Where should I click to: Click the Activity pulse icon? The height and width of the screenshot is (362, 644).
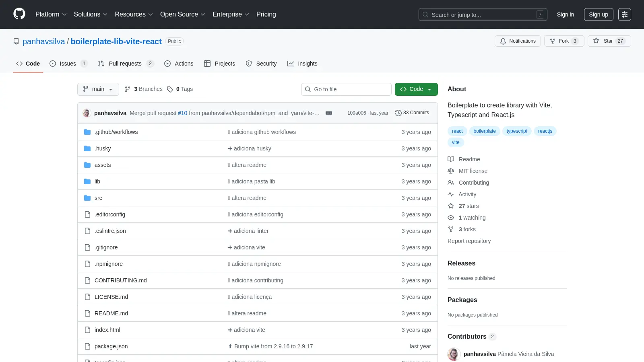451,194
